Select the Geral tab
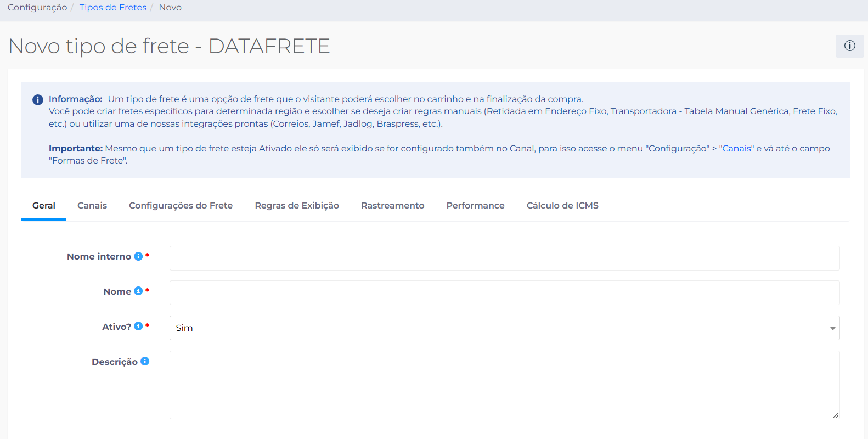This screenshot has width=868, height=439. (44, 206)
